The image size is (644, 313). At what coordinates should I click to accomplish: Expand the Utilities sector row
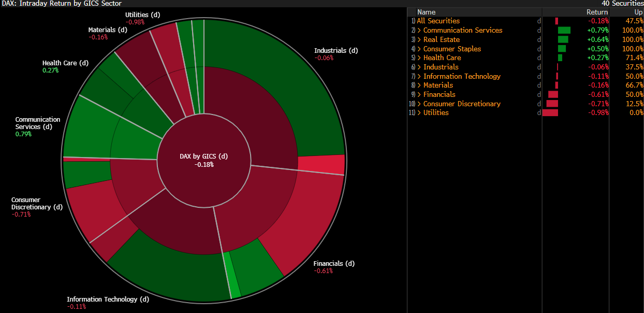(419, 112)
